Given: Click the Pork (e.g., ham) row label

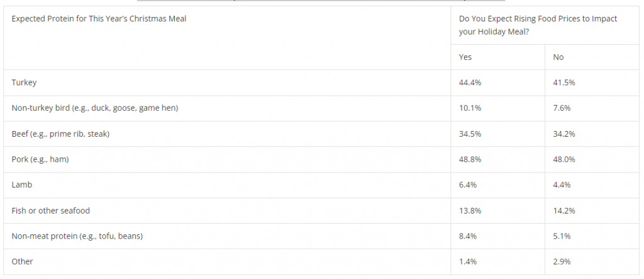Looking at the screenshot, I should (x=40, y=159).
